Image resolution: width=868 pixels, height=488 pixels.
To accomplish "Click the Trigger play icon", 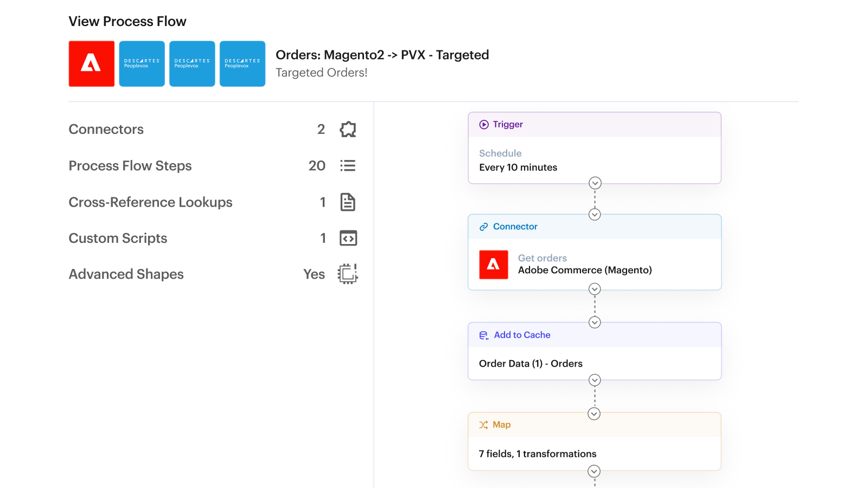I will click(484, 125).
